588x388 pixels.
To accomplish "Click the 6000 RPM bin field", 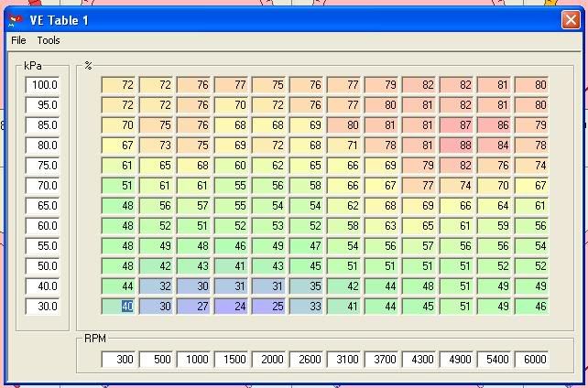I will click(x=532, y=360).
